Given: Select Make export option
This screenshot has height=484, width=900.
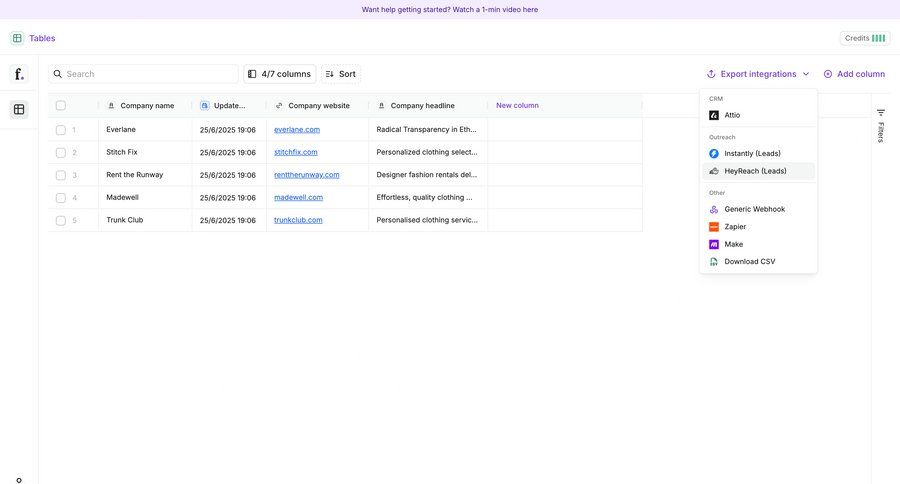Looking at the screenshot, I should pyautogui.click(x=758, y=244).
